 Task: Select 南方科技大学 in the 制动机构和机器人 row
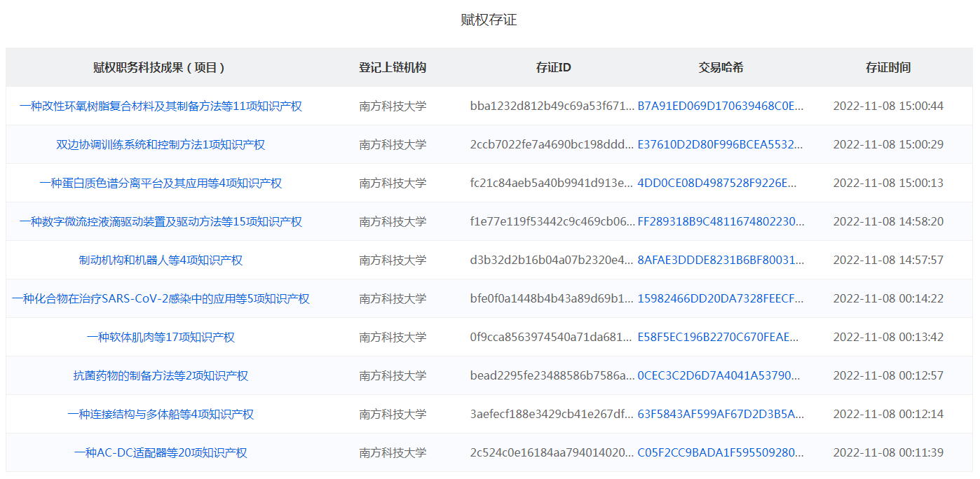point(393,261)
